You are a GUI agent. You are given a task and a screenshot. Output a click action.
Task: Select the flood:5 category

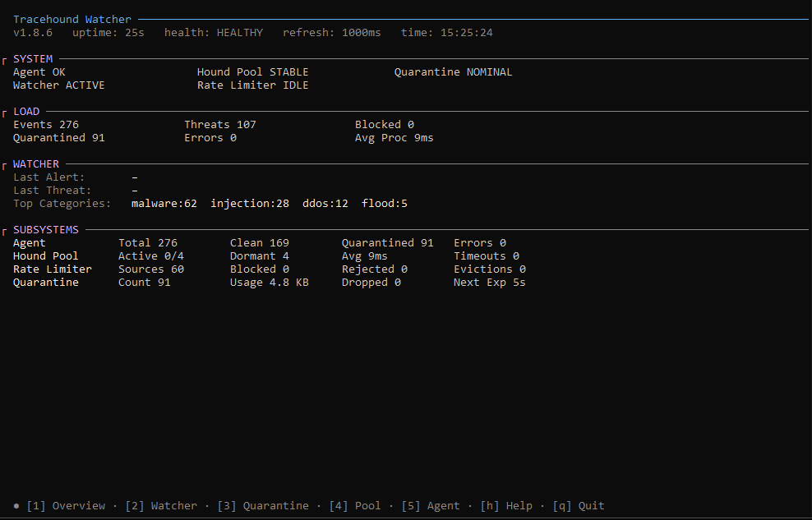tap(385, 204)
